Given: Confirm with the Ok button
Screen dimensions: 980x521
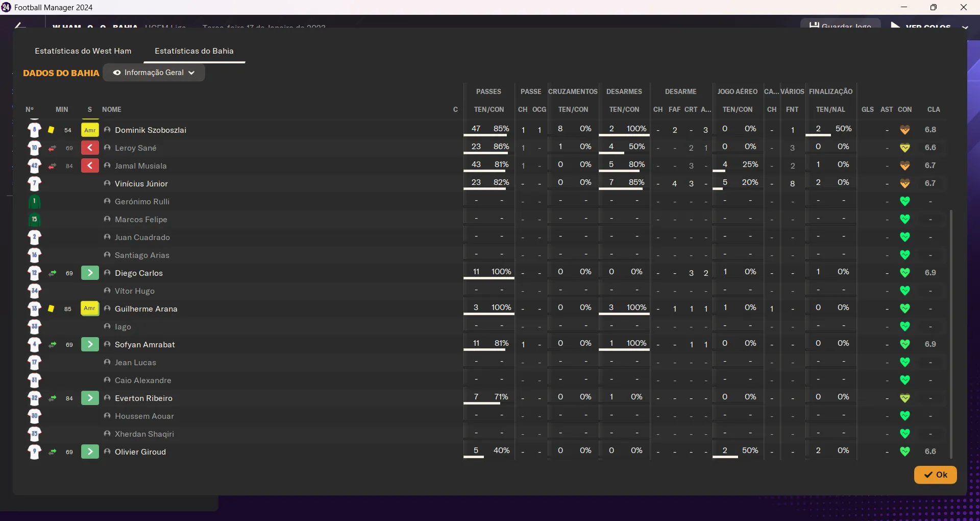Looking at the screenshot, I should (935, 475).
